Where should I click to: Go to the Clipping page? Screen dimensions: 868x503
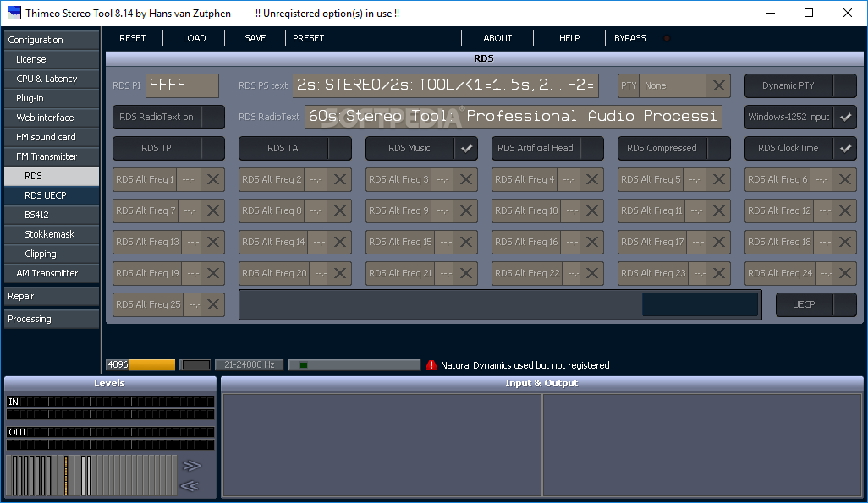(x=52, y=254)
